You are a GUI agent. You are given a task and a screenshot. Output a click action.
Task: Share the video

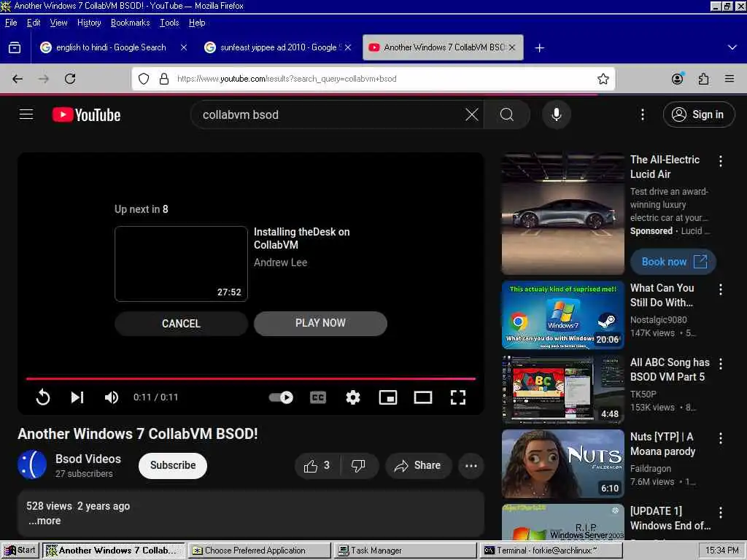coord(417,466)
